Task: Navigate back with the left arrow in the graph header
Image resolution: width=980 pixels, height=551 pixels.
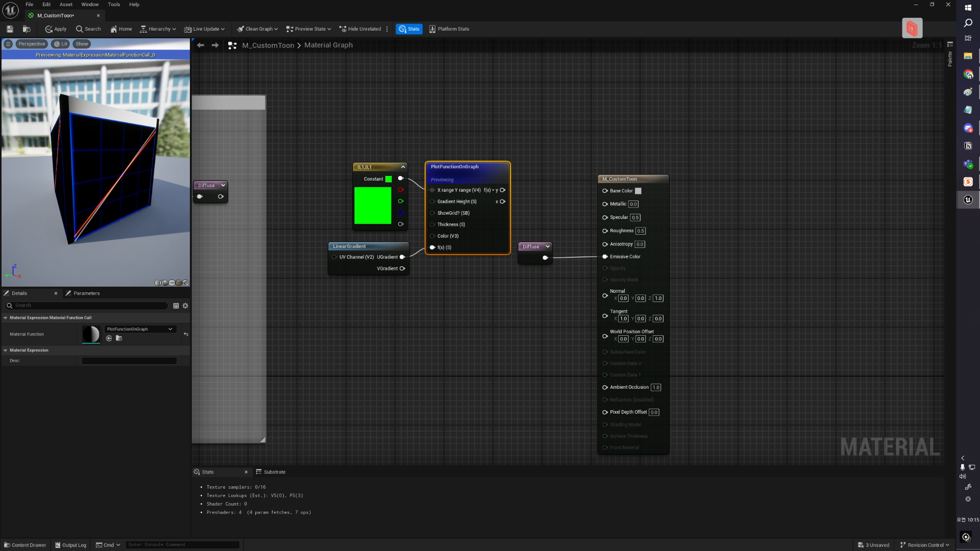Action: [x=201, y=45]
